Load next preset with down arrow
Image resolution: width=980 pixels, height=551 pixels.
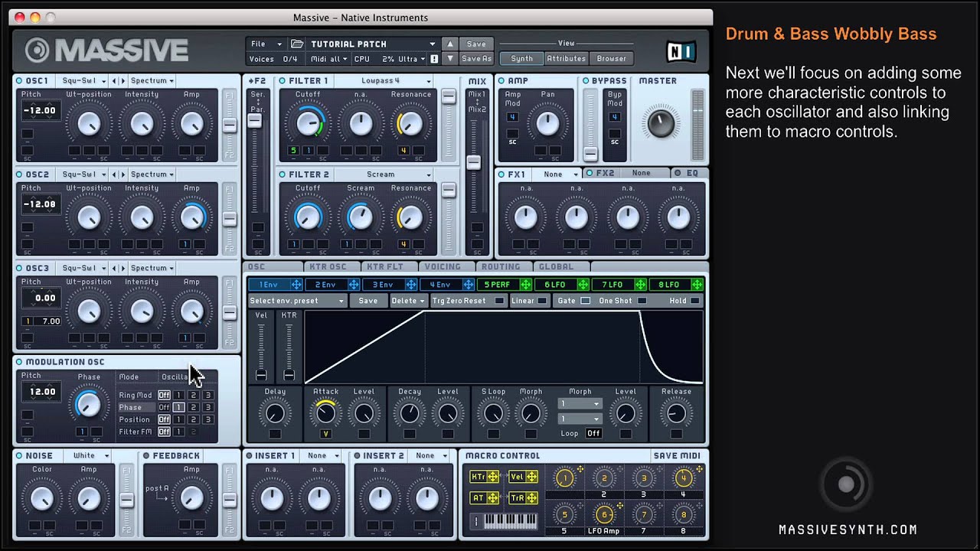pos(450,58)
